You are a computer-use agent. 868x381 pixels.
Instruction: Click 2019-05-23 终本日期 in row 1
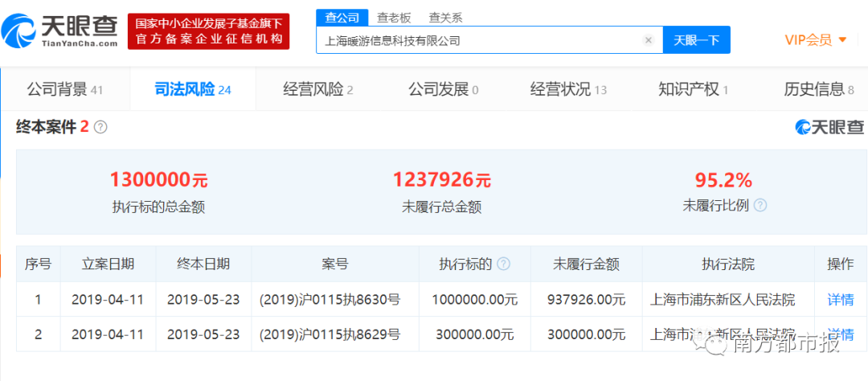click(x=203, y=300)
